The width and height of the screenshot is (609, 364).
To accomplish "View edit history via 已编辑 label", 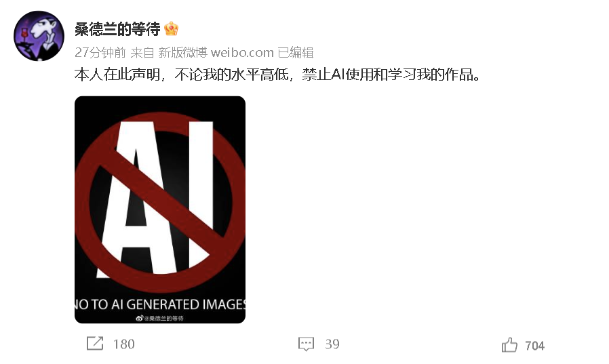I will (296, 52).
